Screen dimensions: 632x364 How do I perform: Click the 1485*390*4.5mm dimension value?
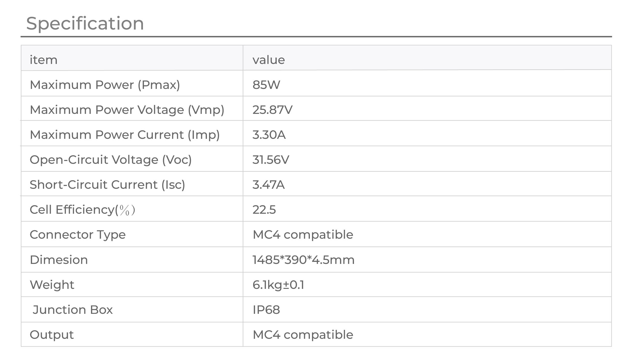pyautogui.click(x=303, y=260)
